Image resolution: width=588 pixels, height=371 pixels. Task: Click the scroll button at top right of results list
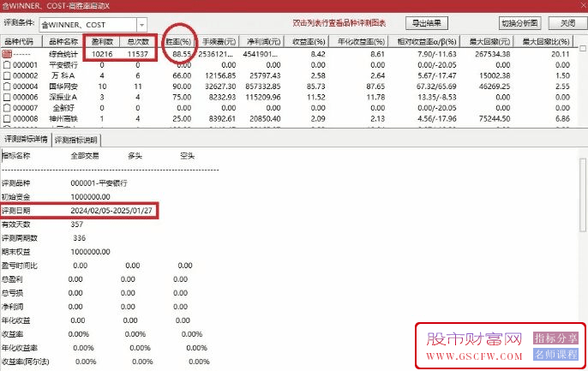coord(583,48)
